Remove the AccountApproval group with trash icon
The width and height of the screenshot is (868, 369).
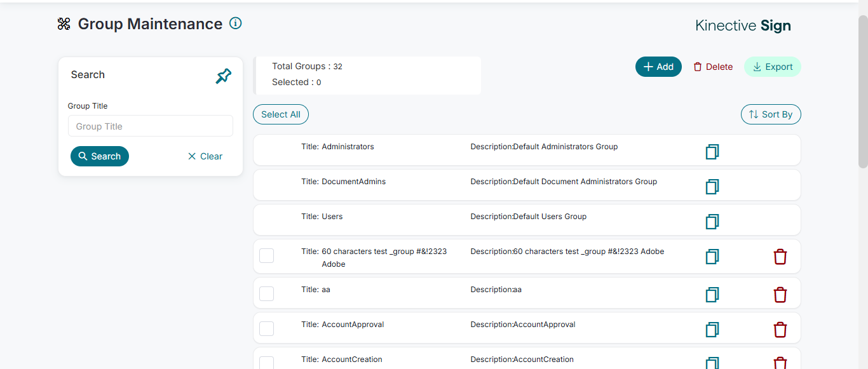click(x=780, y=330)
